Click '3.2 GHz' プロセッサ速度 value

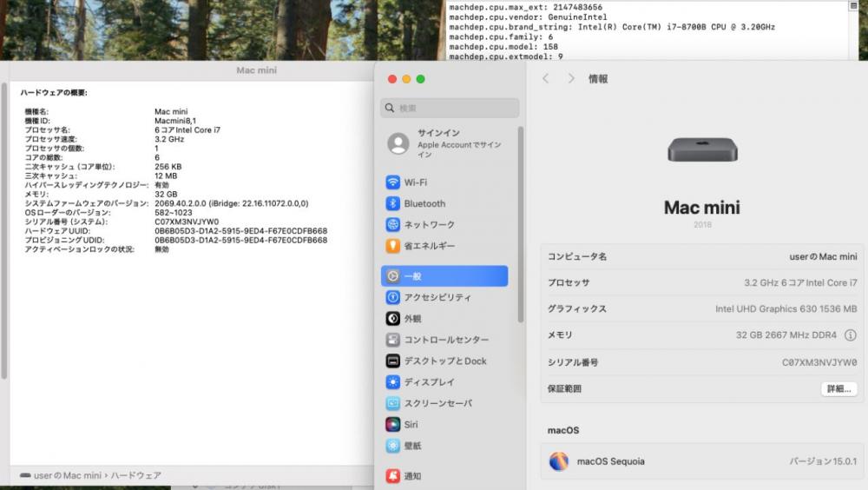[x=169, y=139]
